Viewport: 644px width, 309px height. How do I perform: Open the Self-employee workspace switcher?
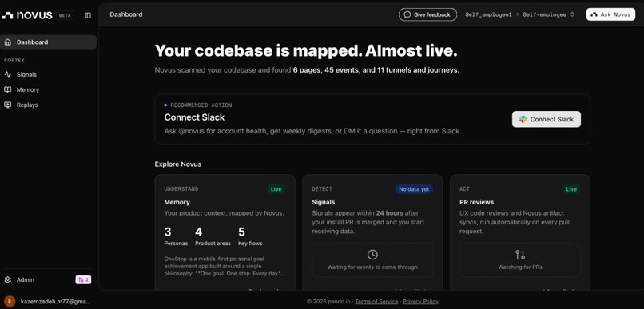point(548,14)
